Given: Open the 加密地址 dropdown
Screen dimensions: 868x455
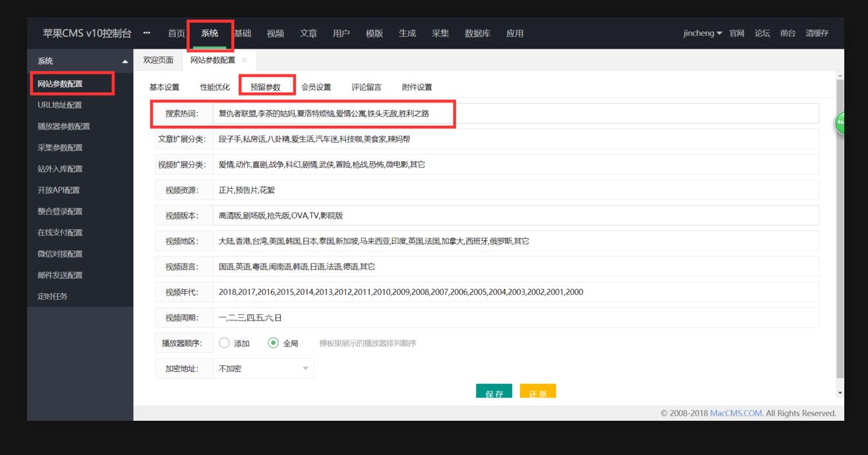Looking at the screenshot, I should pos(264,369).
